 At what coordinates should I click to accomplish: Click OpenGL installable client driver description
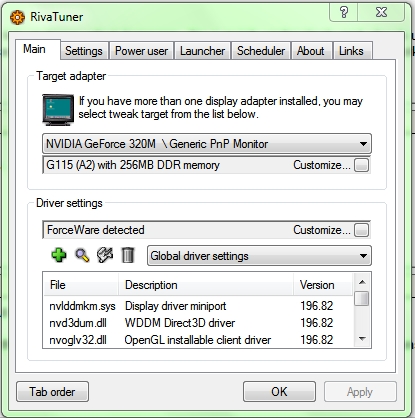pyautogui.click(x=198, y=340)
